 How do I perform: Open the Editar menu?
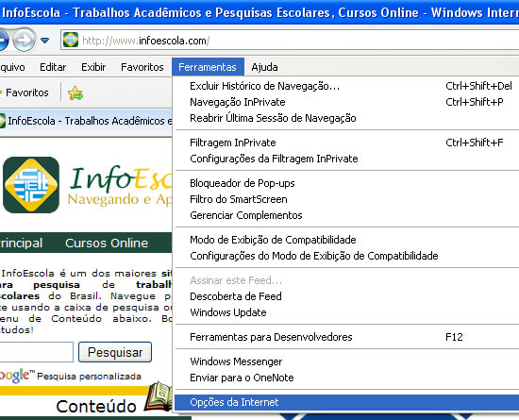(53, 67)
